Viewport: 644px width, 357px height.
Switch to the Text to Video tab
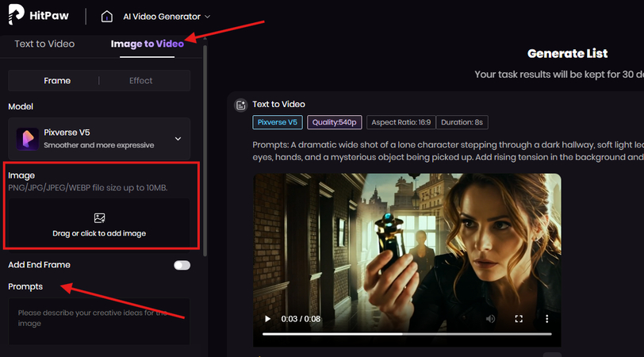tap(44, 44)
